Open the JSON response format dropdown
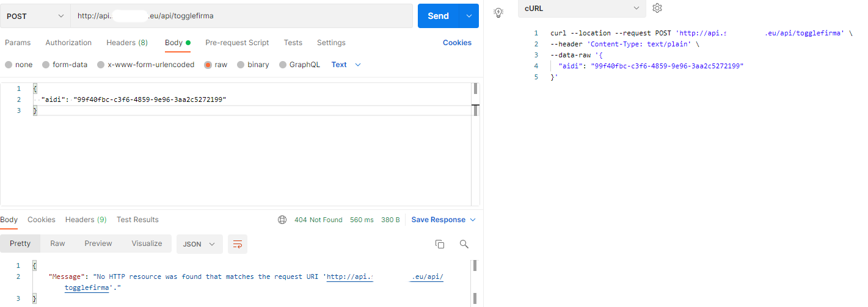 (199, 244)
